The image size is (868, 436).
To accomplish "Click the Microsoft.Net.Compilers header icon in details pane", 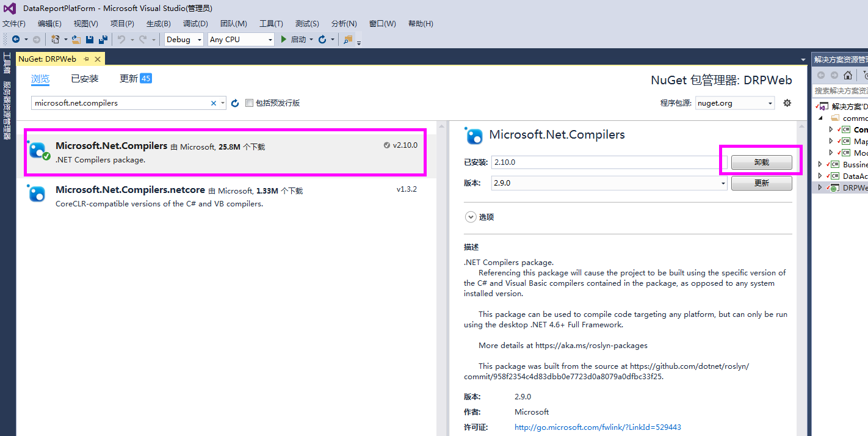I will [x=474, y=135].
